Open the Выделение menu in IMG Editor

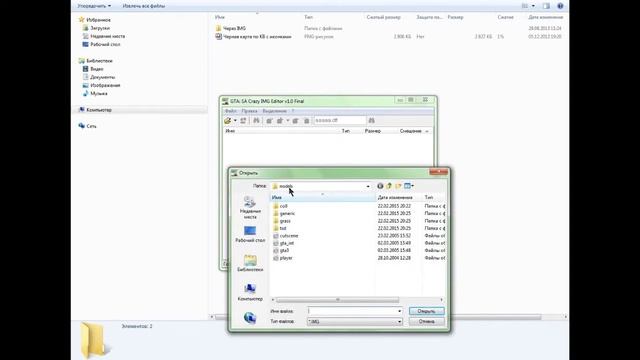pyautogui.click(x=274, y=111)
